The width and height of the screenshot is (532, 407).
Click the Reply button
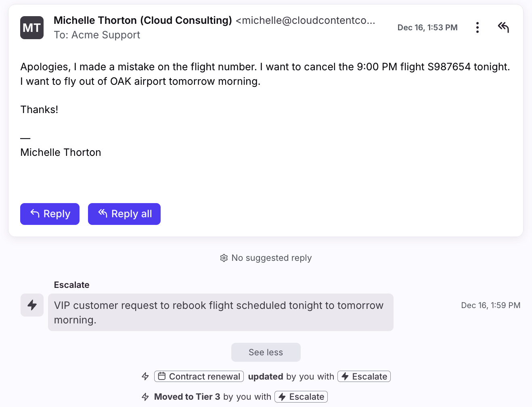tap(50, 214)
